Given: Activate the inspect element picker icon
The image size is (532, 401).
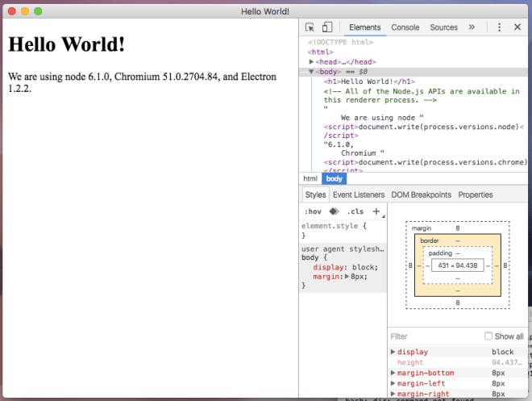Looking at the screenshot, I should click(x=310, y=27).
